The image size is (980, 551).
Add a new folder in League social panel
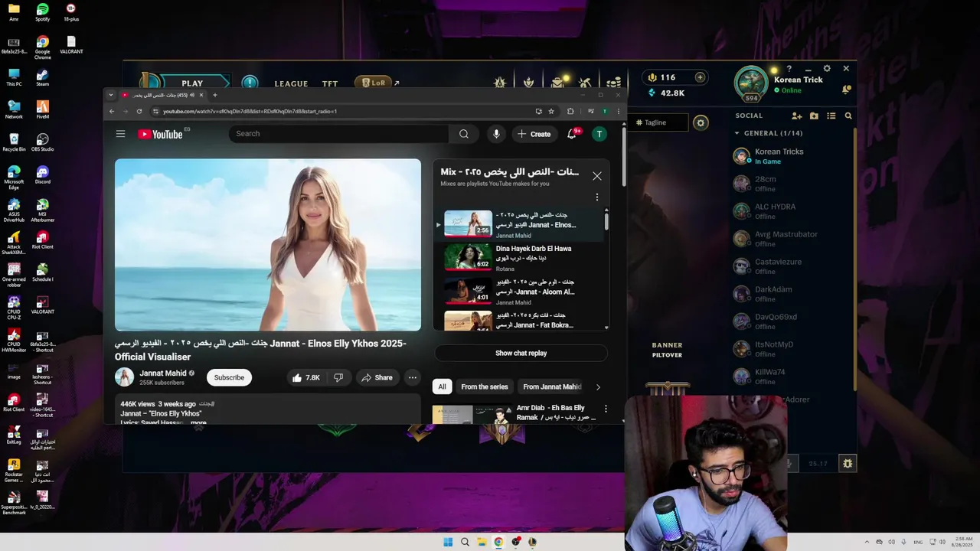[x=814, y=116]
